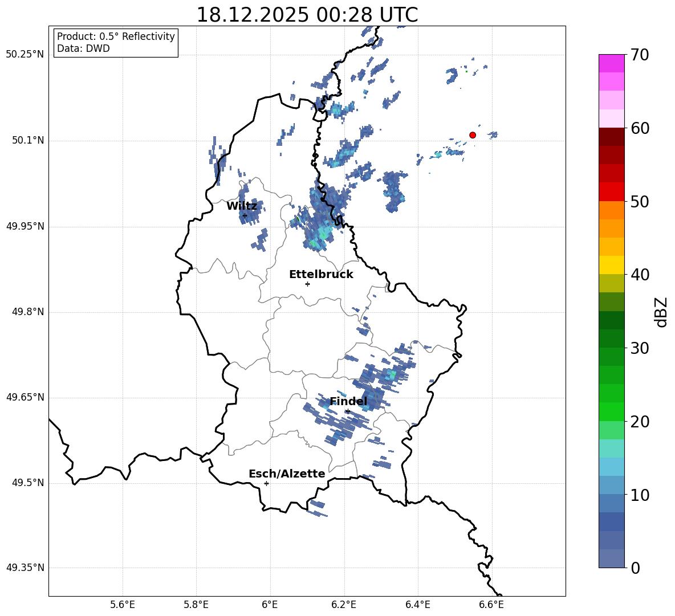Viewport: 675px width, 616px height.
Task: Click the Findel station label
Action: 348,401
